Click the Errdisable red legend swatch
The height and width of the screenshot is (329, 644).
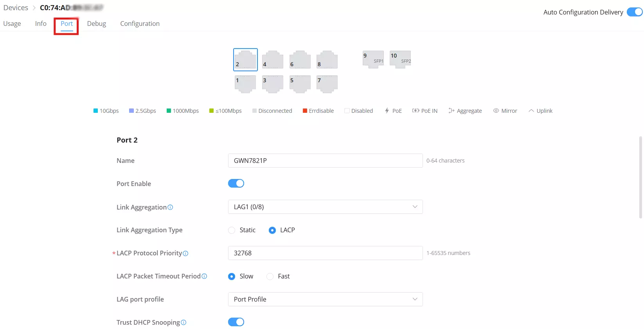coord(305,111)
